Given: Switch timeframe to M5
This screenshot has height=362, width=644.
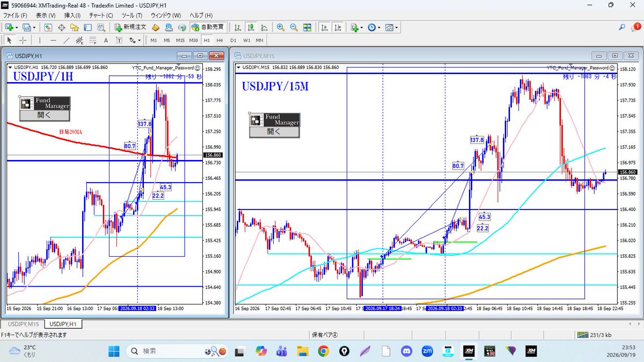Looking at the screenshot, I should tap(167, 40).
